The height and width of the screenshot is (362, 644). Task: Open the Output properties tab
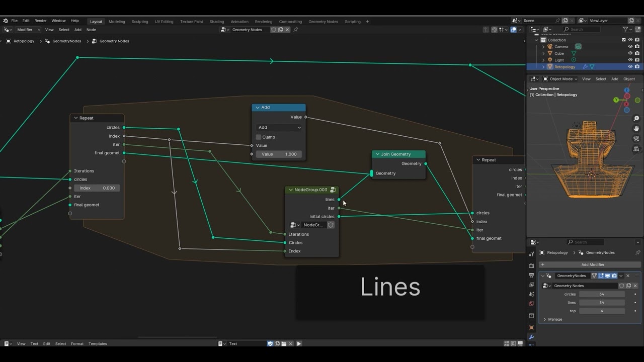[x=531, y=275]
